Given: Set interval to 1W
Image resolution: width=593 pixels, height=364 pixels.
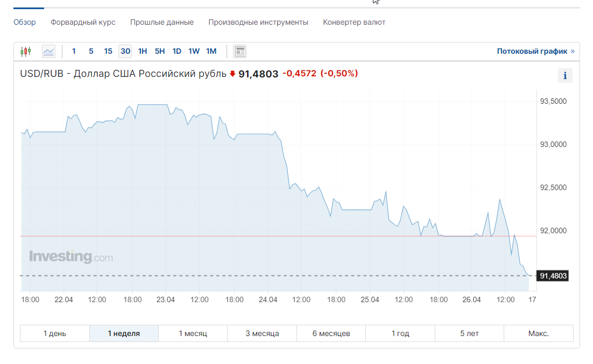Looking at the screenshot, I should coord(194,52).
